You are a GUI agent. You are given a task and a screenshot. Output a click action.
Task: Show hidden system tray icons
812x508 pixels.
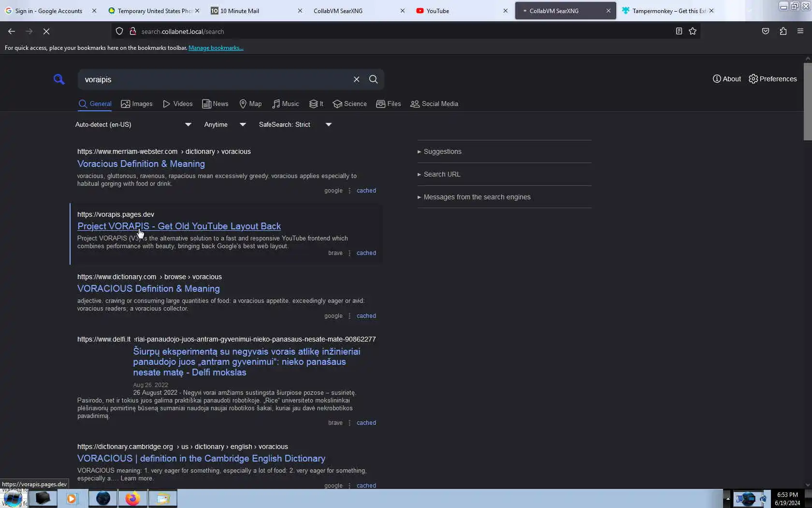coord(727,498)
